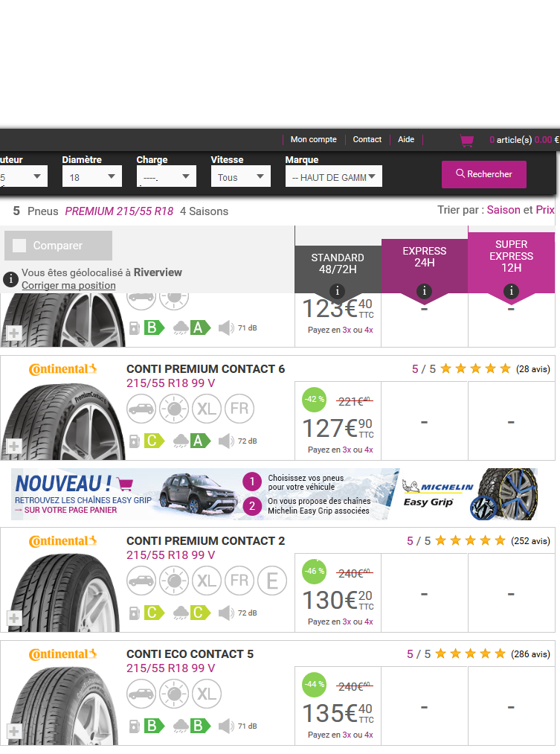Click the Standard 48/72H info icon
The width and height of the screenshot is (560, 754).
[337, 291]
